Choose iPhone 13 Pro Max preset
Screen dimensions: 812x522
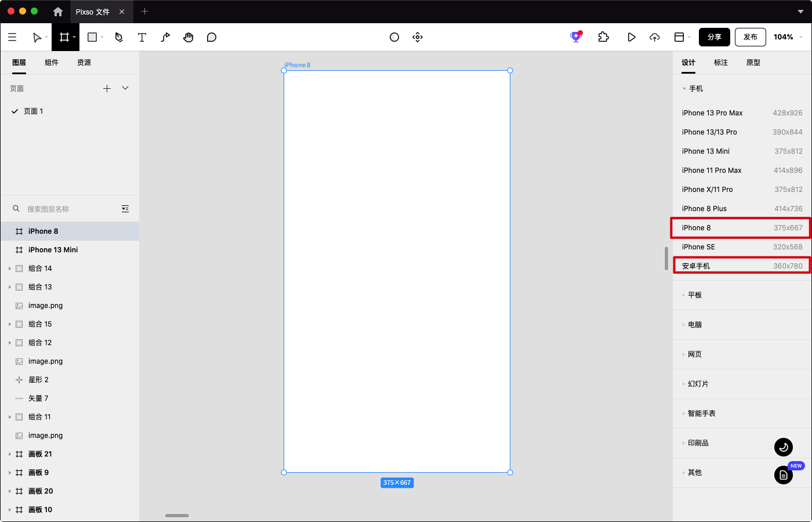tap(742, 113)
